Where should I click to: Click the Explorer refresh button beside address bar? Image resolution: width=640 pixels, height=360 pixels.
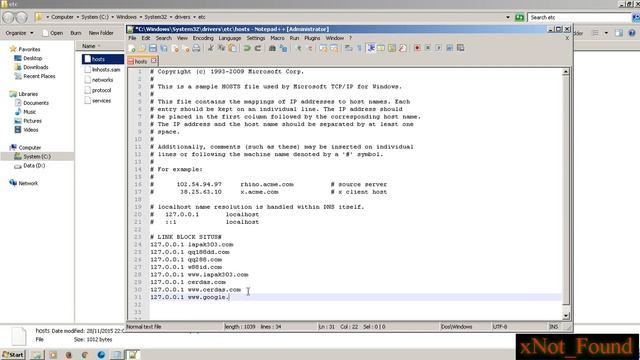519,17
